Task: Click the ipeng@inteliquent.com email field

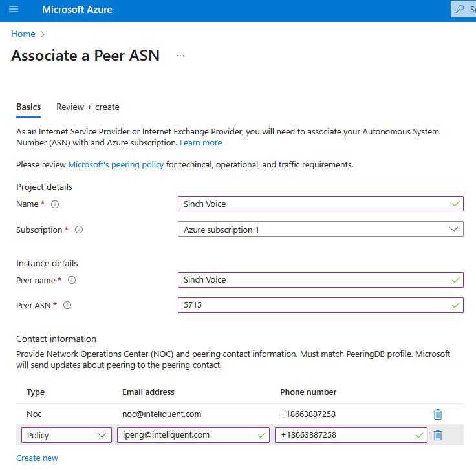Action: 193,435
